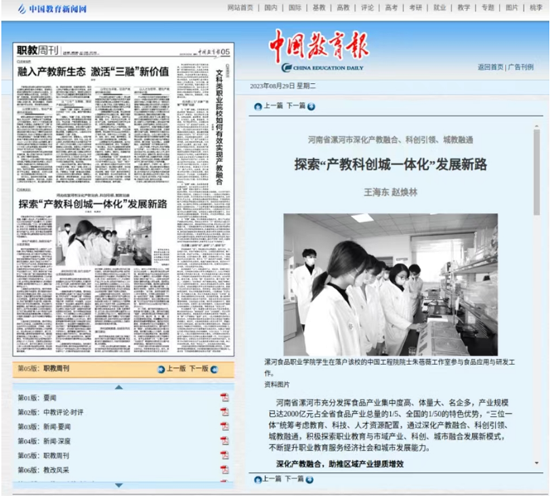Open the edition row 第02版：中教评论·时评
The height and width of the screenshot is (496, 550).
tap(51, 412)
